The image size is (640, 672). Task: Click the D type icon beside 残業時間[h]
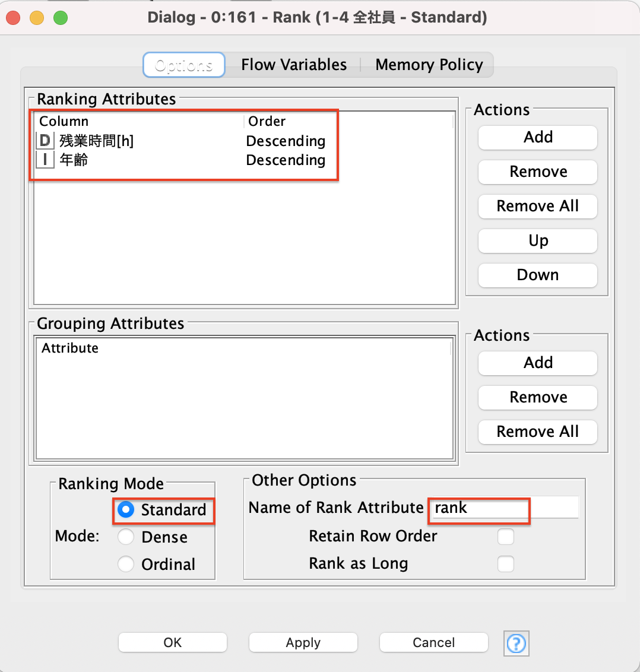[45, 141]
